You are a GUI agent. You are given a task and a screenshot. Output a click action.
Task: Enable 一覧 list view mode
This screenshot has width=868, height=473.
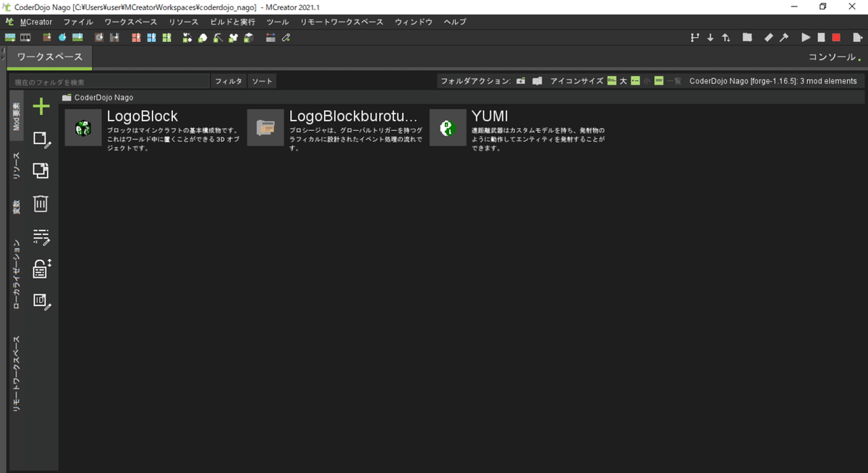coord(673,81)
